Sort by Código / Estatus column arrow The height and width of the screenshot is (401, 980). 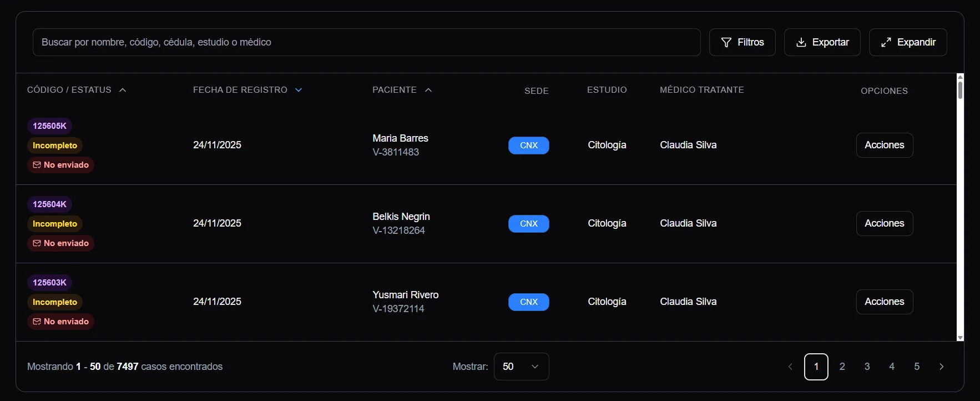[123, 90]
